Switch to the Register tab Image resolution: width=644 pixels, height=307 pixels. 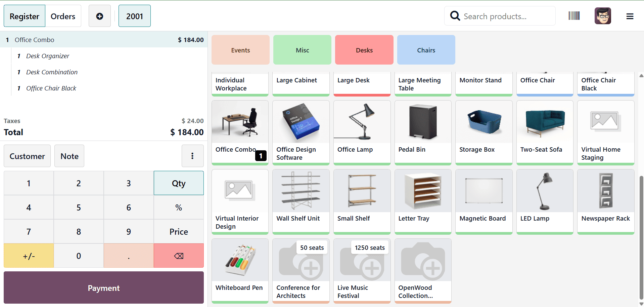point(25,16)
